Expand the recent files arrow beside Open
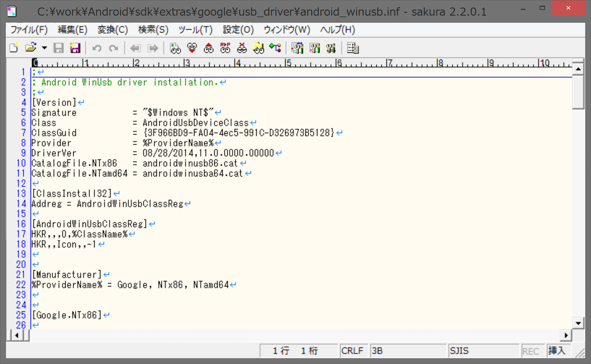 tap(44, 48)
